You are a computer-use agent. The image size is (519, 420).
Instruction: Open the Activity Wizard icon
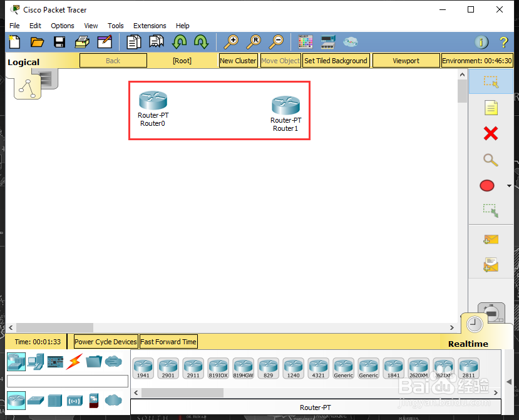[105, 42]
